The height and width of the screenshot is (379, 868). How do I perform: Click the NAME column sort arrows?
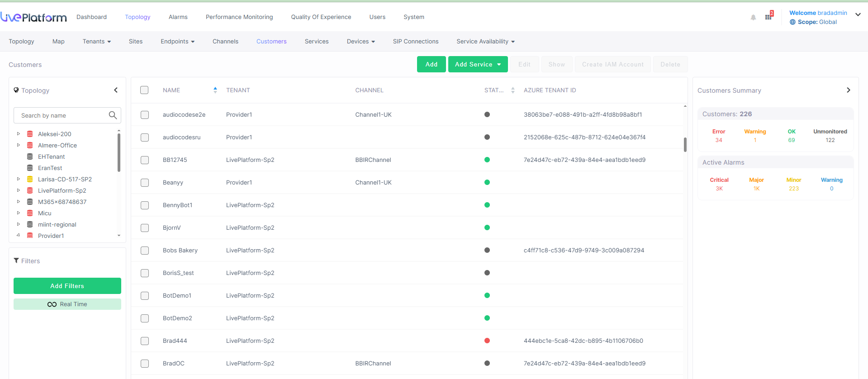click(x=215, y=90)
